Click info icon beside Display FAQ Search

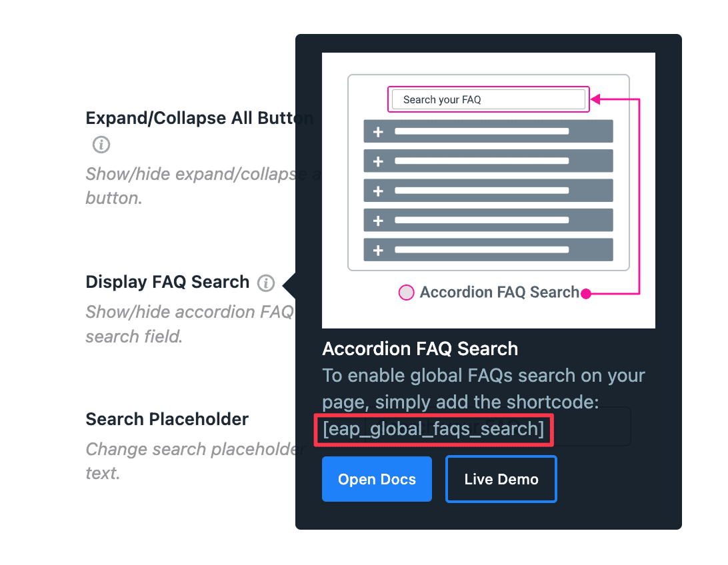(x=266, y=283)
